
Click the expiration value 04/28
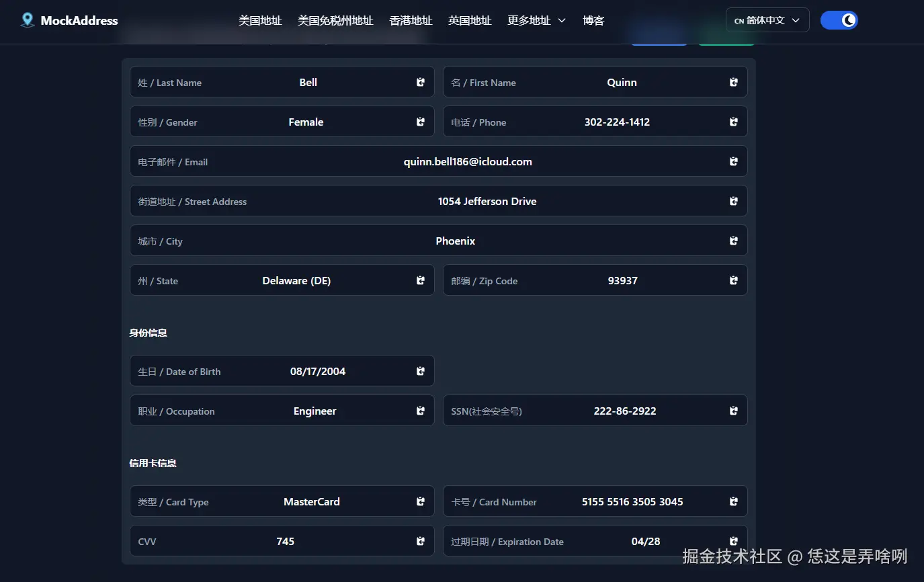[646, 542]
